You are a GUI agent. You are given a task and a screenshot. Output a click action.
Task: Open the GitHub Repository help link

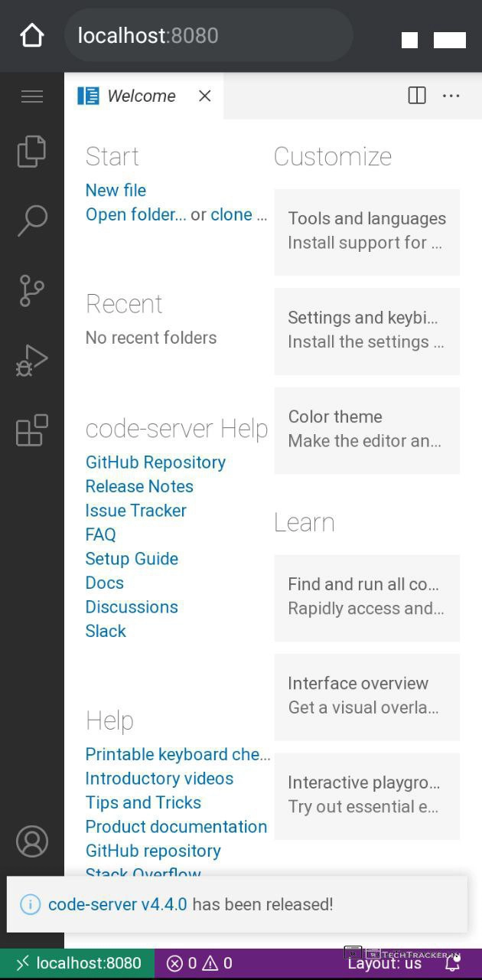(x=155, y=462)
